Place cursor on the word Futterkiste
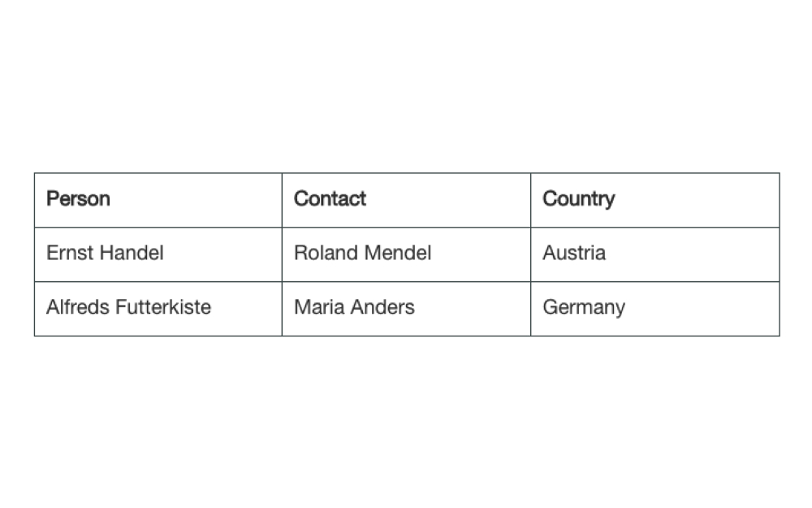 pyautogui.click(x=163, y=307)
